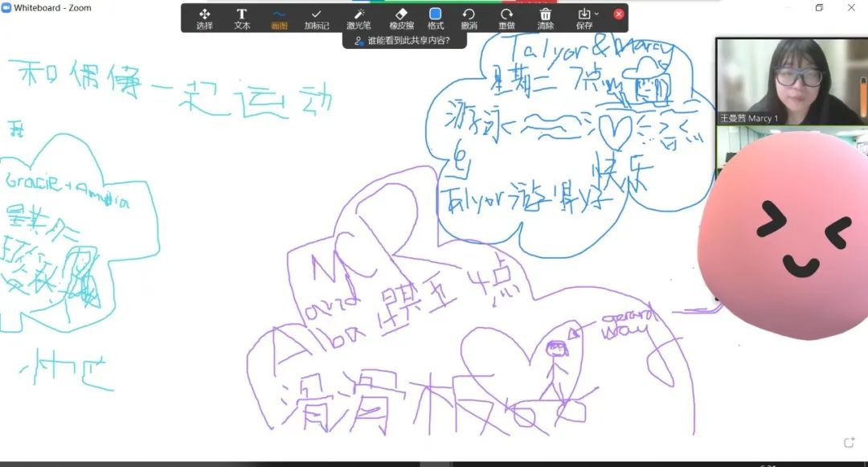Clear drawings using the 清除 trash icon

pyautogui.click(x=546, y=18)
